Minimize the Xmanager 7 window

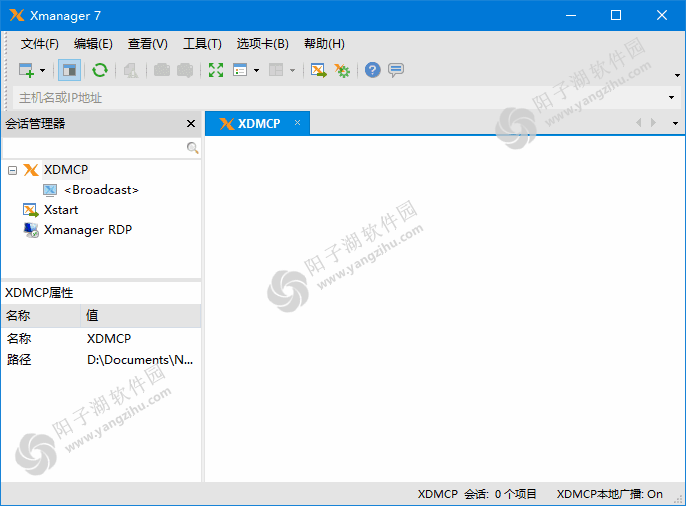(570, 15)
